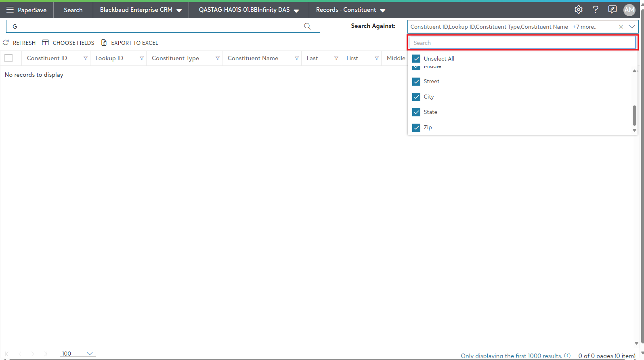Toggle the Unselect All checkbox
Viewport: 644px width, 360px height.
coord(416,59)
